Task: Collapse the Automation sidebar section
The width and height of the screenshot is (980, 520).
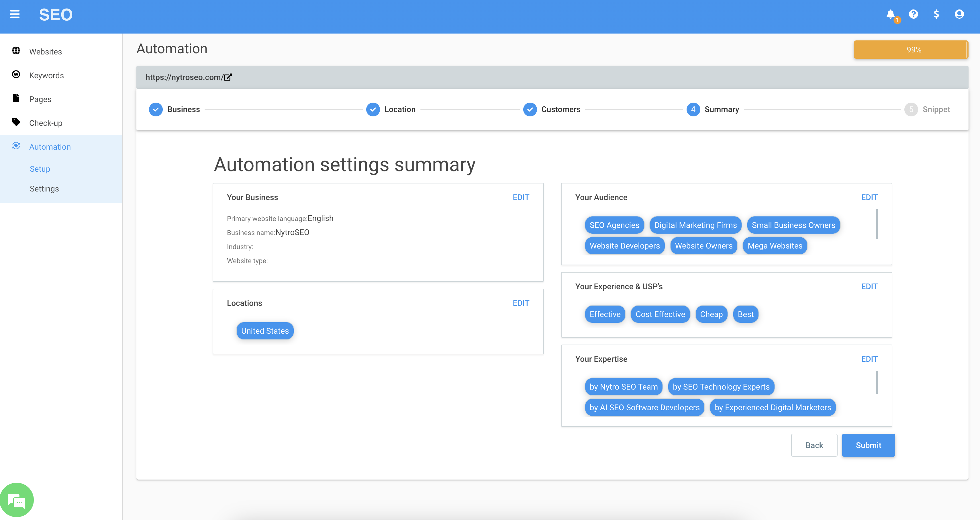Action: (x=50, y=147)
